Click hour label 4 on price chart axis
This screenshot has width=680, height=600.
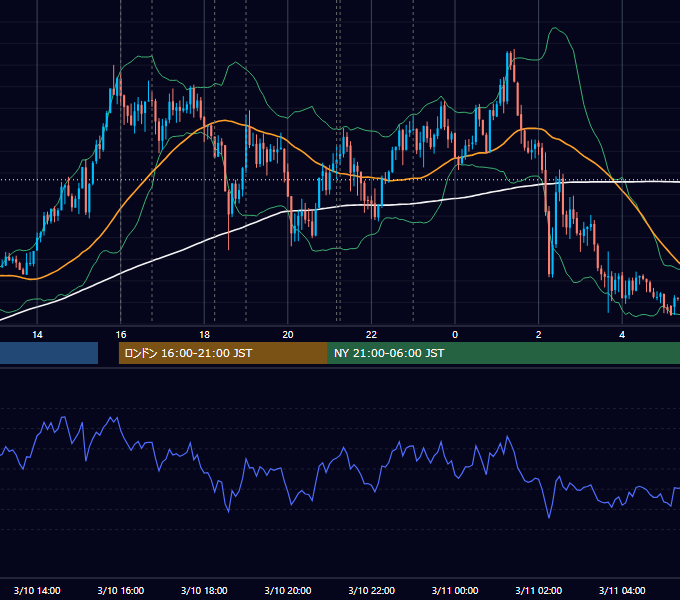point(622,335)
